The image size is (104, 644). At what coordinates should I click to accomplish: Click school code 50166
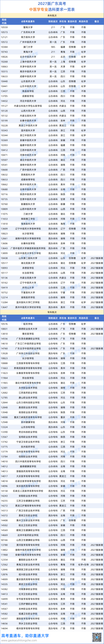4,540
